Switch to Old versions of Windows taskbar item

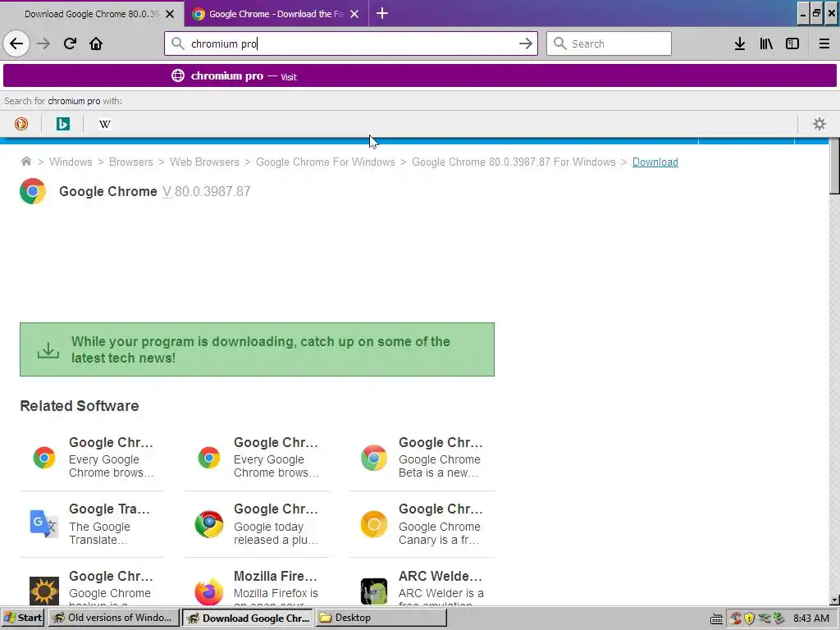(114, 618)
